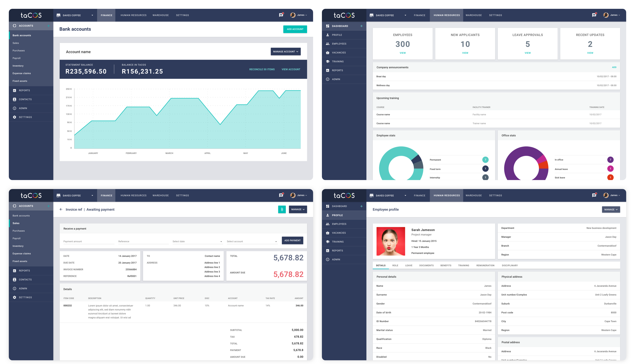Screen dimensions: 635x364
Task: Click back arrow beside Invoice ref
Action: (x=61, y=209)
